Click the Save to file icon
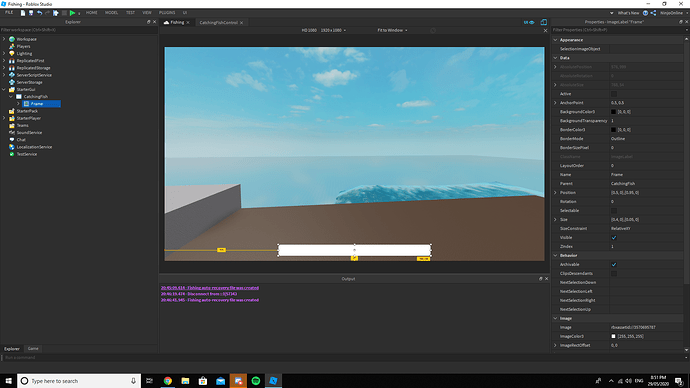690x388 pixels. click(31, 13)
